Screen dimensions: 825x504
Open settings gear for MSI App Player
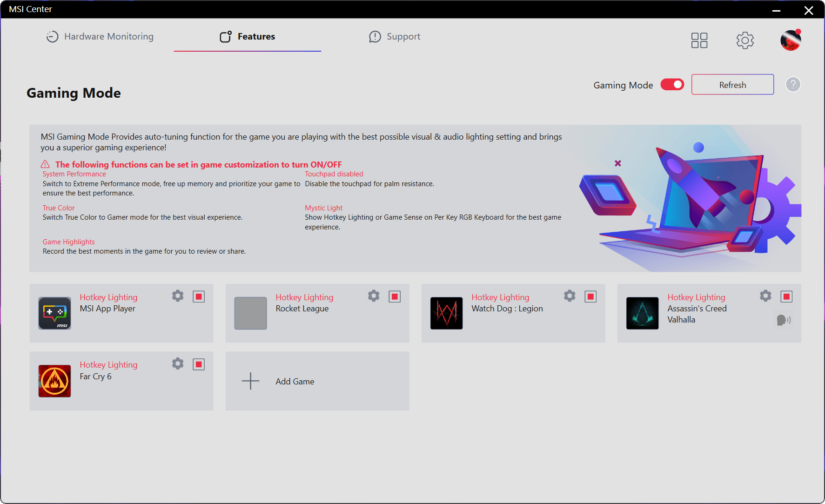point(178,296)
